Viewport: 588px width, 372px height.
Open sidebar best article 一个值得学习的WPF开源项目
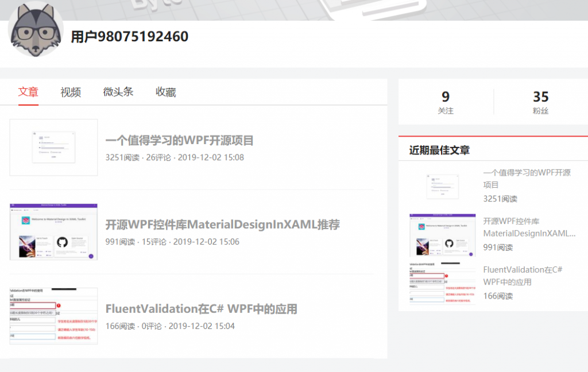click(x=527, y=179)
